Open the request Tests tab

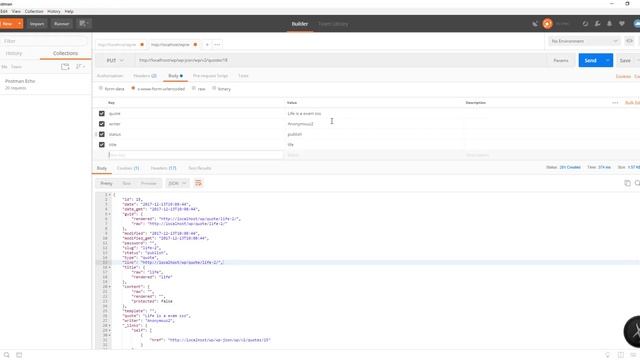pos(243,76)
